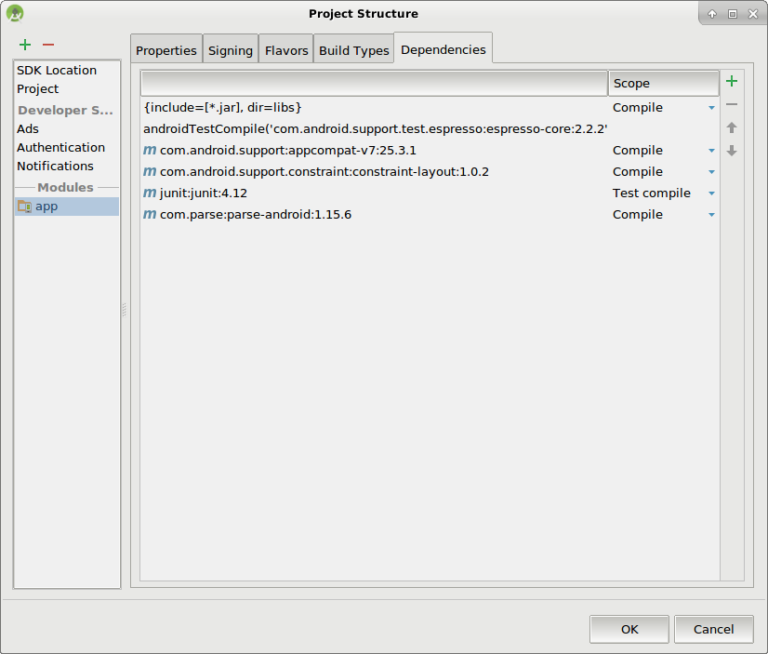
Task: Open scope dropdown for appcompat-v7 dependency
Action: 711,151
